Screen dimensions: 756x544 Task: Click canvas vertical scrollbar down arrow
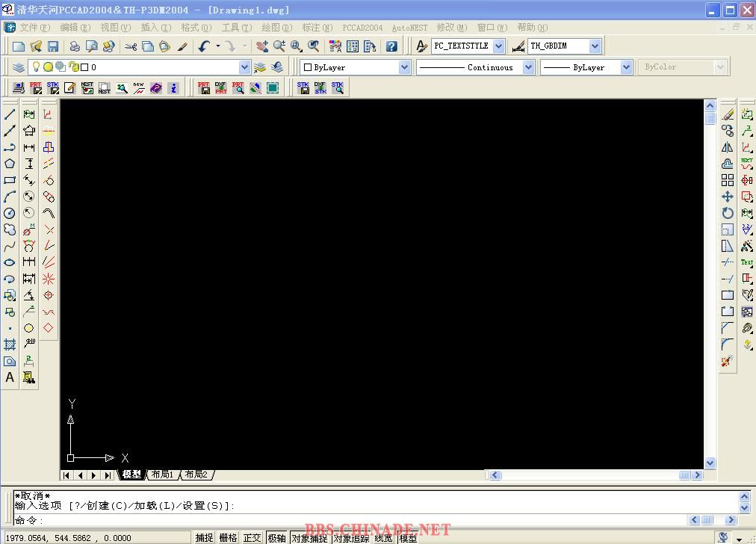point(710,463)
